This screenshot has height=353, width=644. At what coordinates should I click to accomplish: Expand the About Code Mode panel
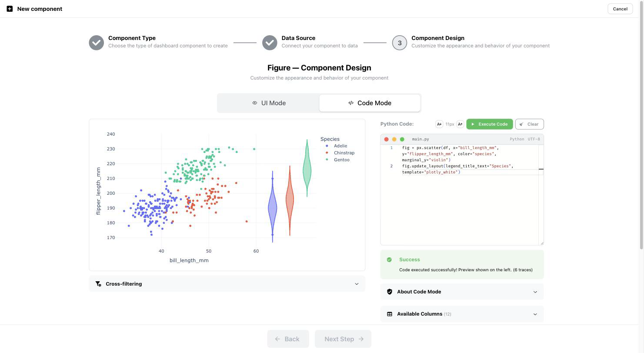tap(462, 292)
